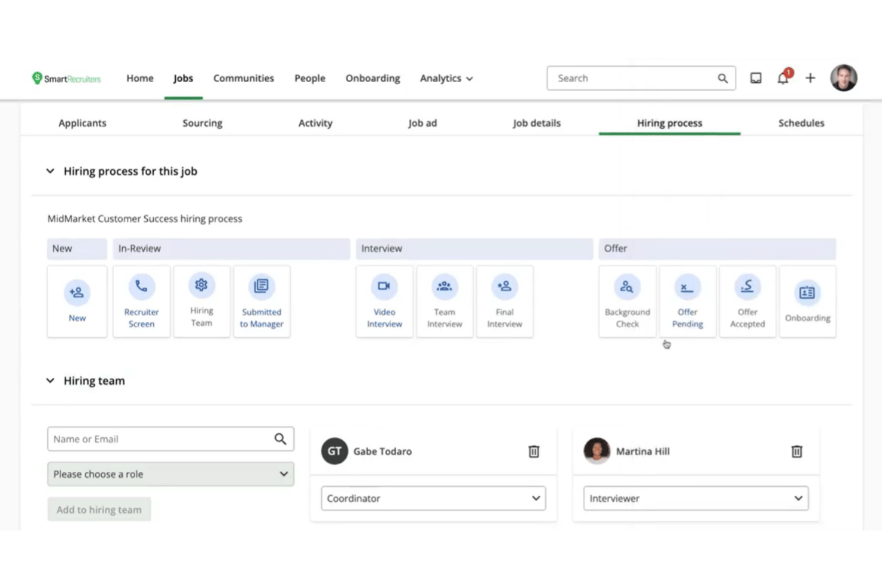The width and height of the screenshot is (882, 588).
Task: Select the Video Interview camera icon
Action: click(384, 287)
